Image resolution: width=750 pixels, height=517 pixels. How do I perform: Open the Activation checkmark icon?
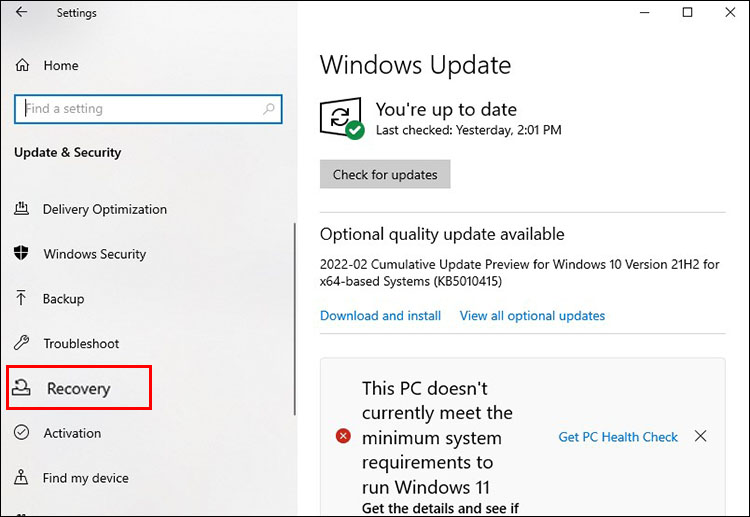[22, 433]
